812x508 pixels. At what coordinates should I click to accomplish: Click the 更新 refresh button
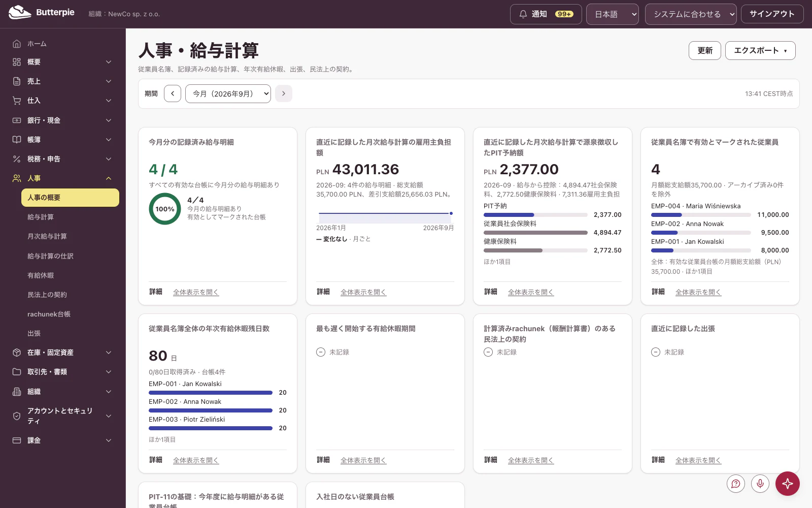pos(705,50)
